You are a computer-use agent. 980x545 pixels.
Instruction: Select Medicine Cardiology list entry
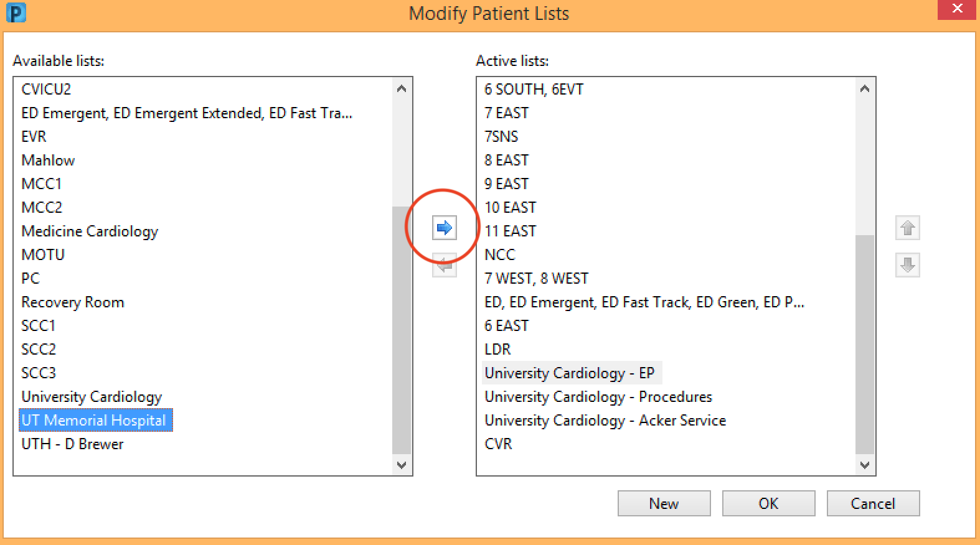[x=90, y=231]
